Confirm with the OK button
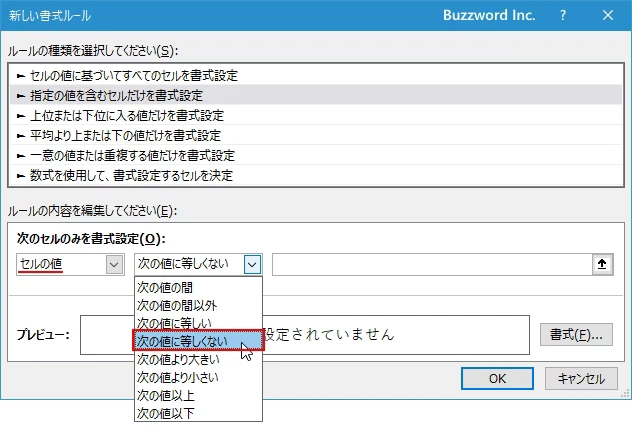The height and width of the screenshot is (442, 632). (x=497, y=379)
